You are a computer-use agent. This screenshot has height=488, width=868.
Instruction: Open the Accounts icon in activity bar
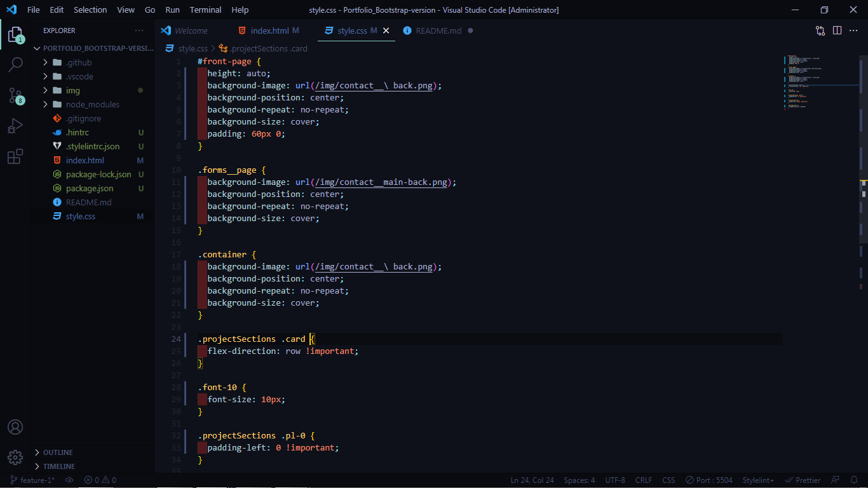click(15, 427)
